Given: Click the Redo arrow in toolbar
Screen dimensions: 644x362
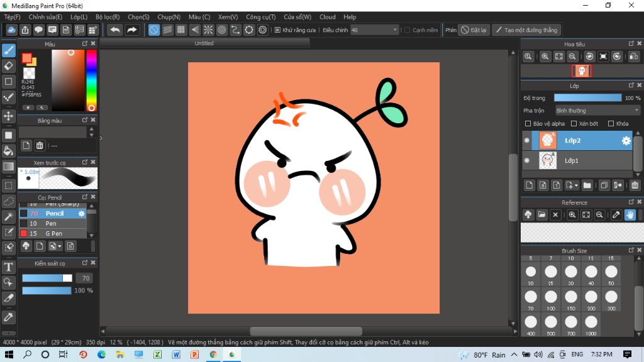Looking at the screenshot, I should coord(132,30).
